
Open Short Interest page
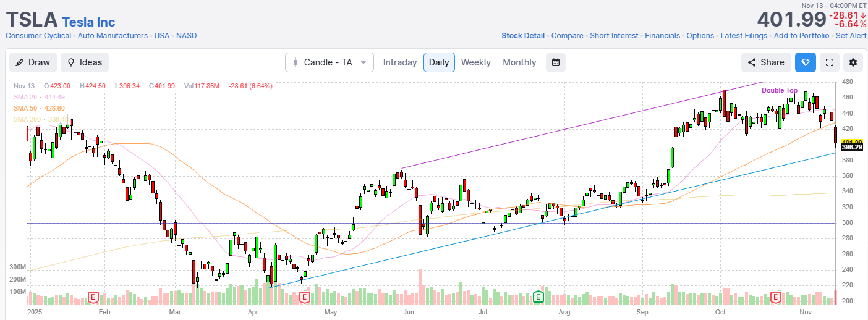[614, 36]
